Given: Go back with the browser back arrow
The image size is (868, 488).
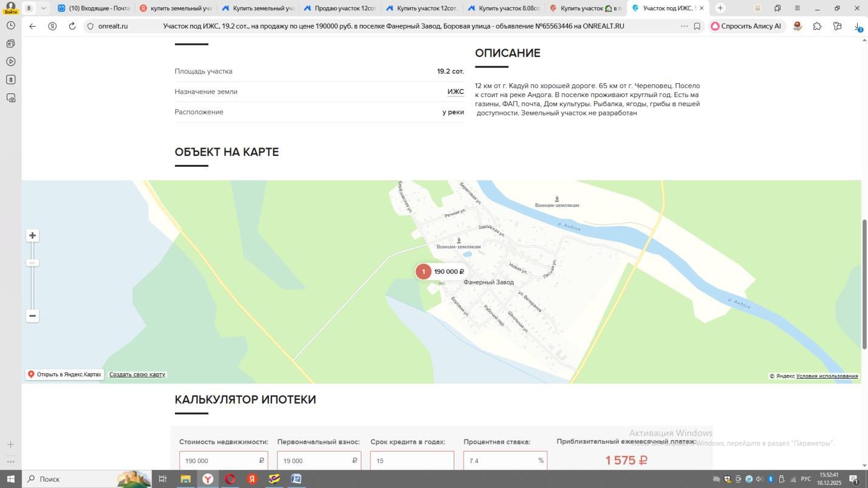Looking at the screenshot, I should (33, 26).
